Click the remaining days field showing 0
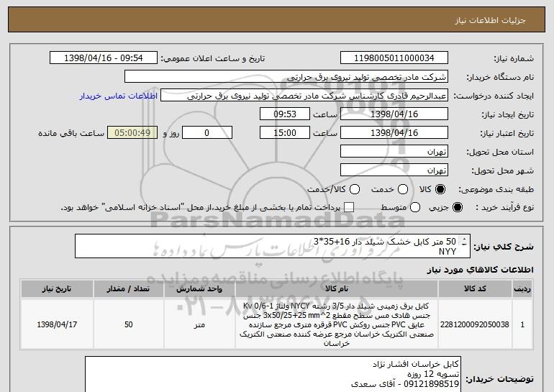Viewport: 554px width, 392px height. tap(207, 133)
